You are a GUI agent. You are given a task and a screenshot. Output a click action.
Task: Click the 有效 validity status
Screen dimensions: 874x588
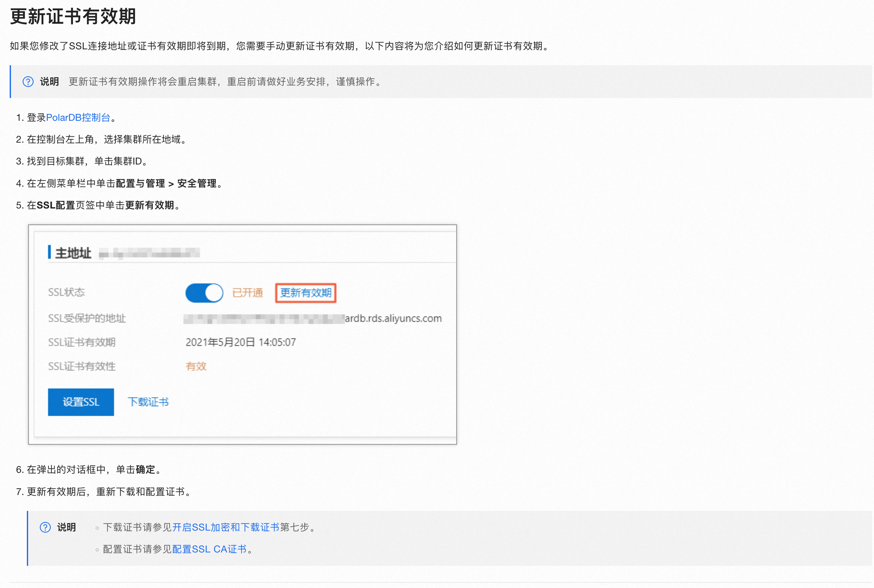[x=196, y=366]
